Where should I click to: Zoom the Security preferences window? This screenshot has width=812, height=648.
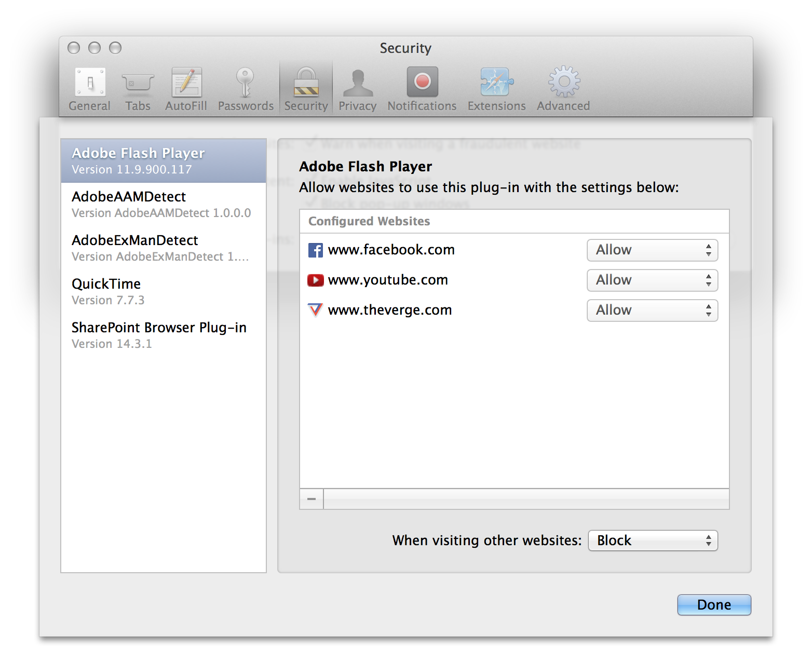pyautogui.click(x=115, y=48)
